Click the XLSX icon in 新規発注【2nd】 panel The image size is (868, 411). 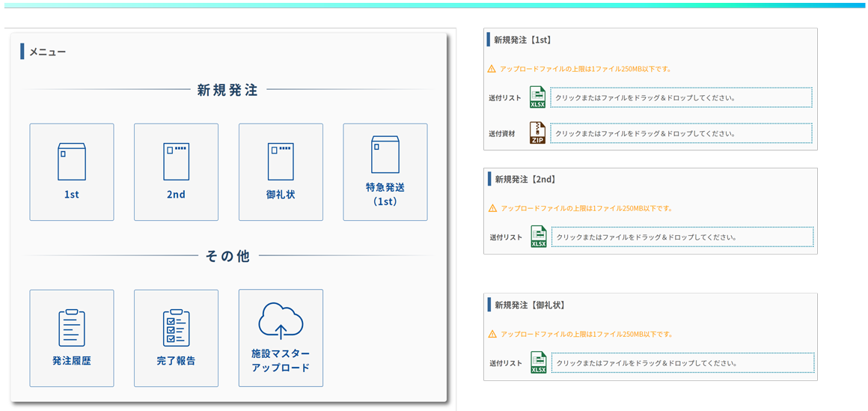538,237
